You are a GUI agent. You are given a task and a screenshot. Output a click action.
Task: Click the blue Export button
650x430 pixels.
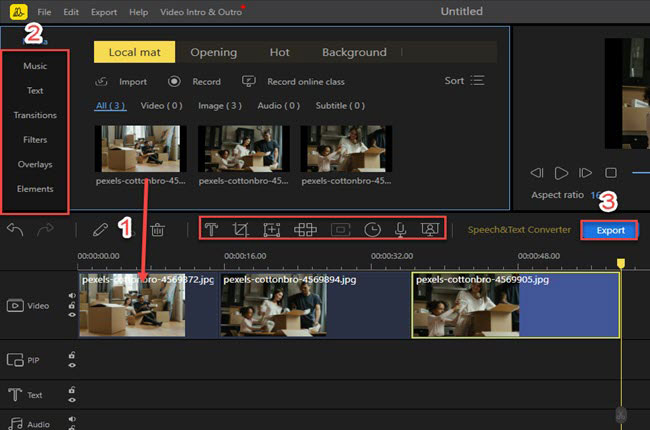point(610,230)
